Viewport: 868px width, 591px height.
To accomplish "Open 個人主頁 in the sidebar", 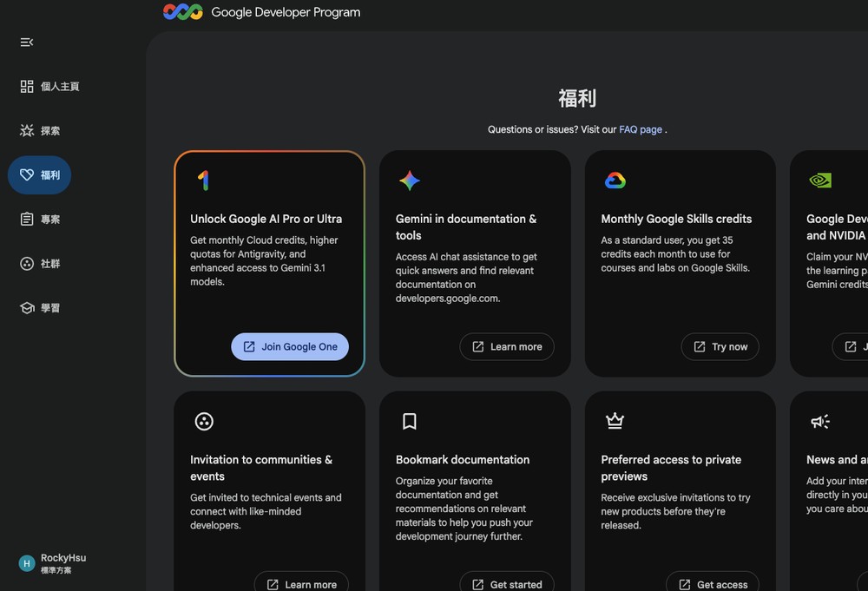I will click(x=49, y=86).
